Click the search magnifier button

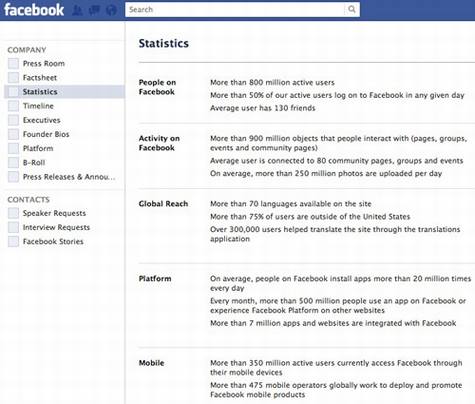[352, 10]
